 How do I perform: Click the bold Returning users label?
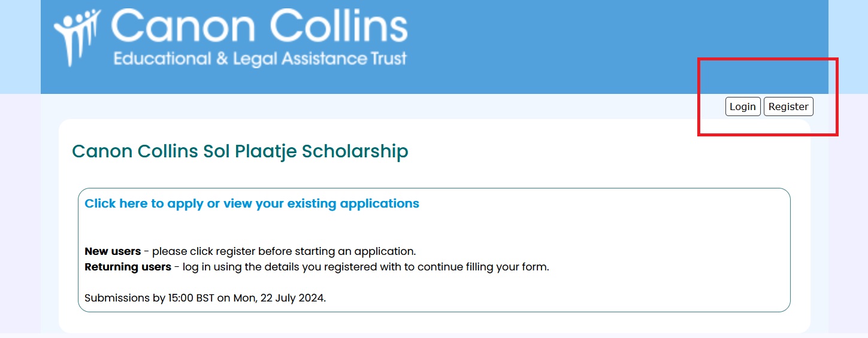pyautogui.click(x=128, y=267)
